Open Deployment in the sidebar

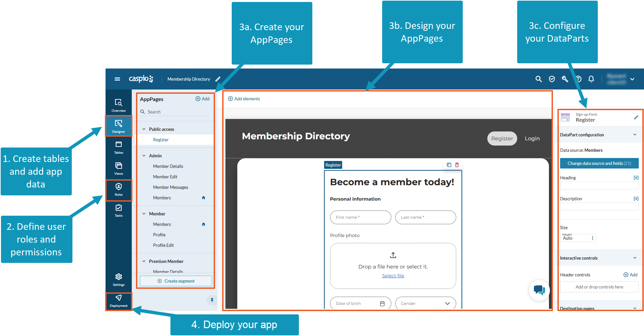119,301
